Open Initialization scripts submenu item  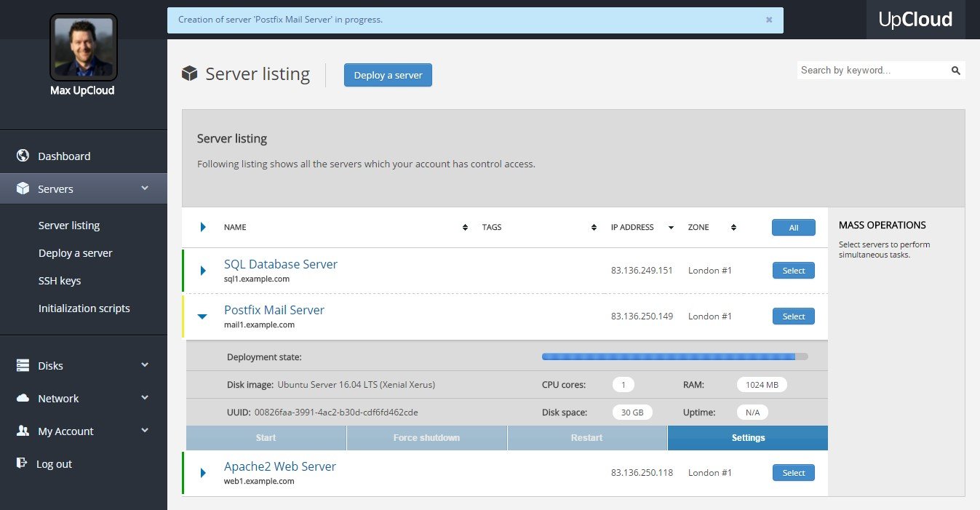84,308
